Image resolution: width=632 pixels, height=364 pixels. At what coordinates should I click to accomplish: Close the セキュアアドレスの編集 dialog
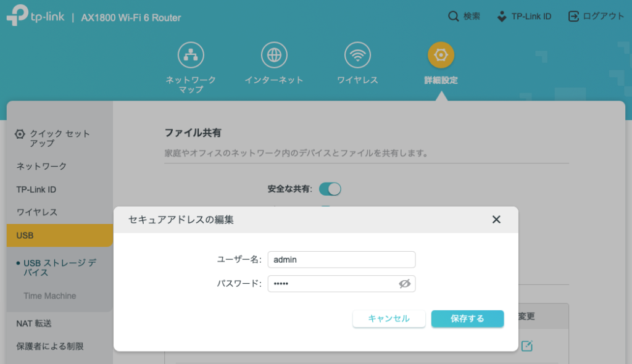coord(496,220)
